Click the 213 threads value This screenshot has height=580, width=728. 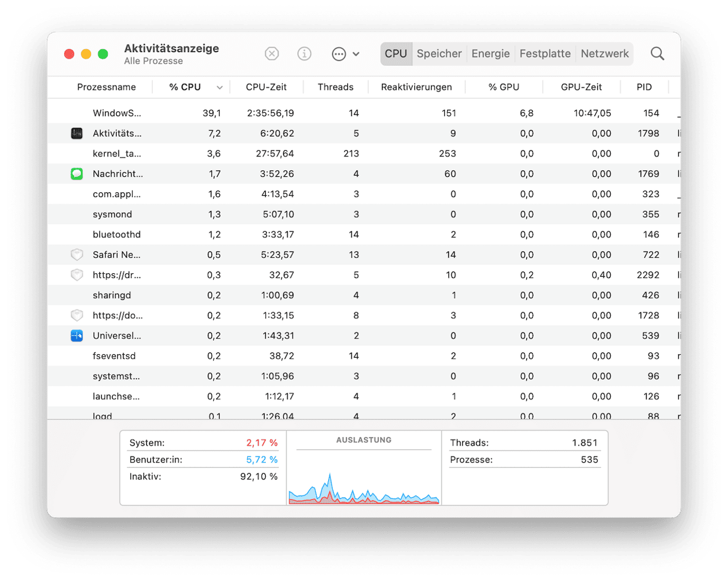pyautogui.click(x=351, y=153)
